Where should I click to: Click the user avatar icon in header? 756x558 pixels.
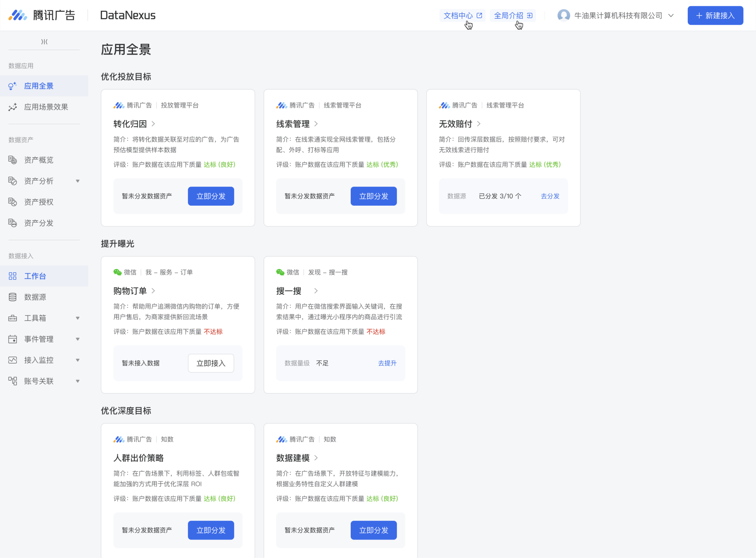[x=564, y=16]
